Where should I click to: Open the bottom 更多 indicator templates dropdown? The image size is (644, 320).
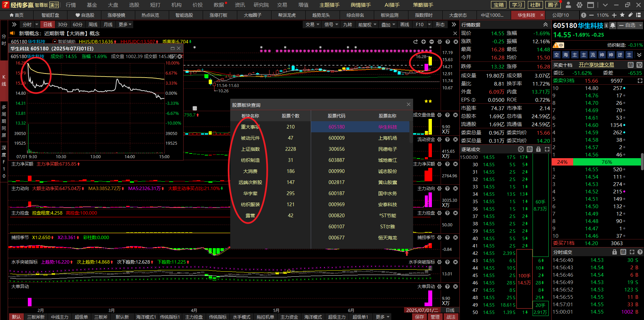point(383,317)
